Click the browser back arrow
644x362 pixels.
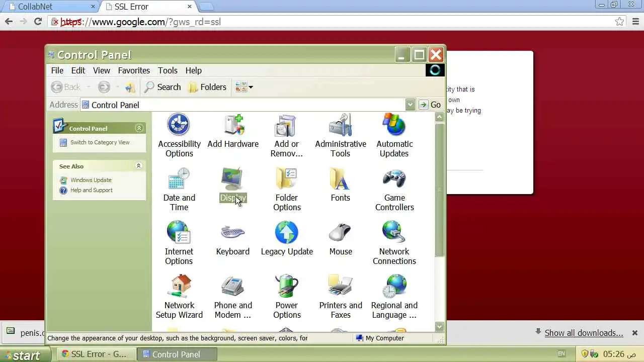pos(9,22)
